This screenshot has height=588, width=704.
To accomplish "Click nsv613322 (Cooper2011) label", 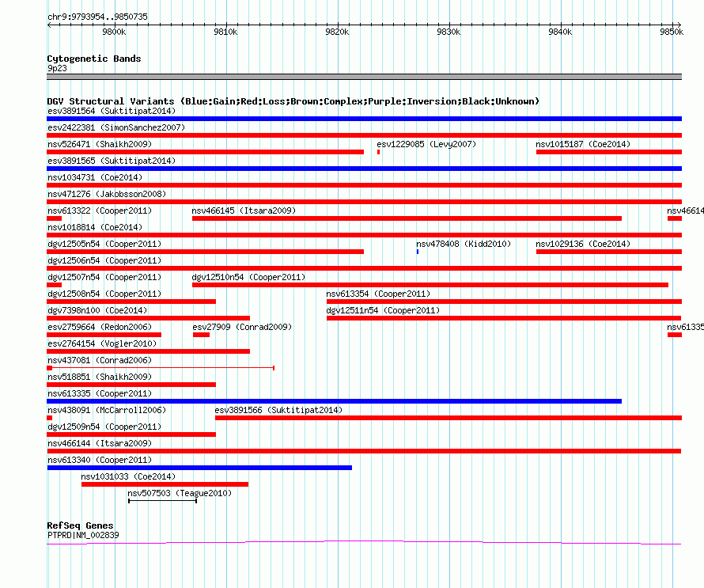I will (100, 211).
